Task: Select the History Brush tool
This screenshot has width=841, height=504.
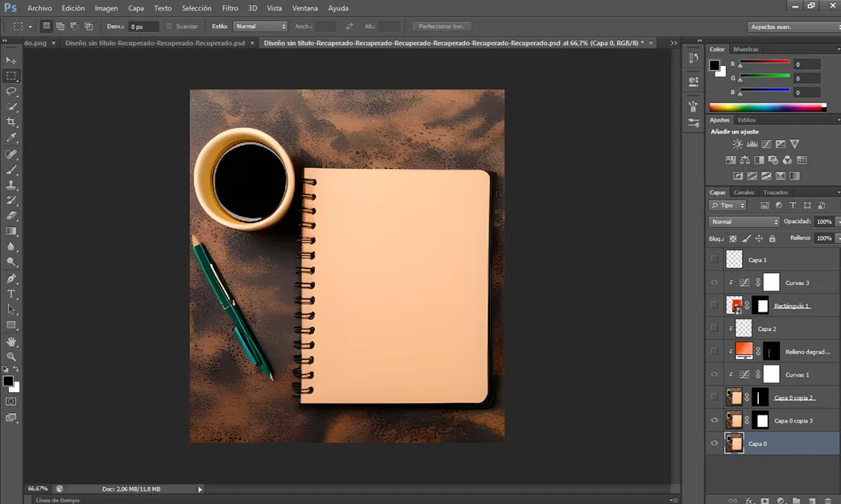Action: pyautogui.click(x=11, y=200)
